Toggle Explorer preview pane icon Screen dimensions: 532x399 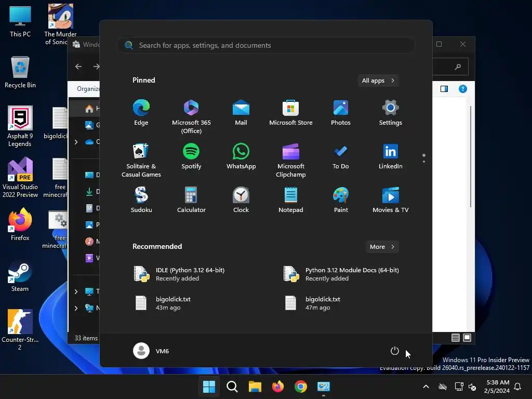(x=444, y=89)
